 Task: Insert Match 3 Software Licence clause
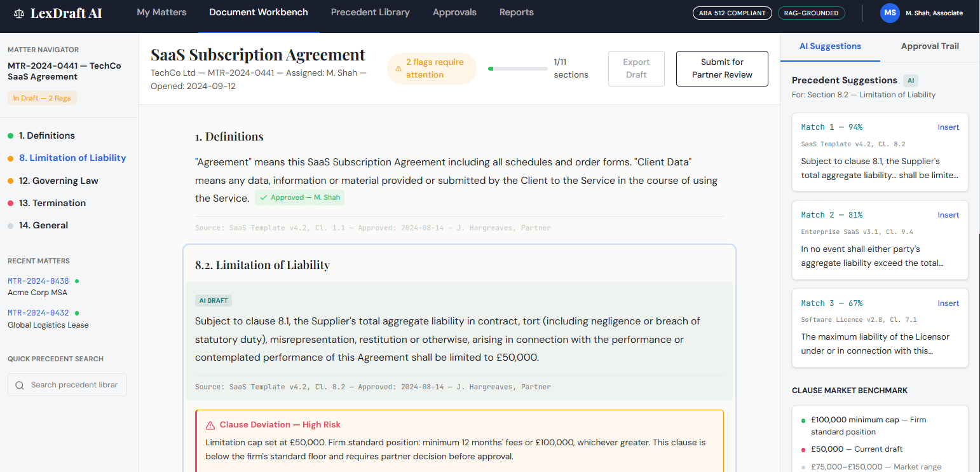click(x=948, y=303)
